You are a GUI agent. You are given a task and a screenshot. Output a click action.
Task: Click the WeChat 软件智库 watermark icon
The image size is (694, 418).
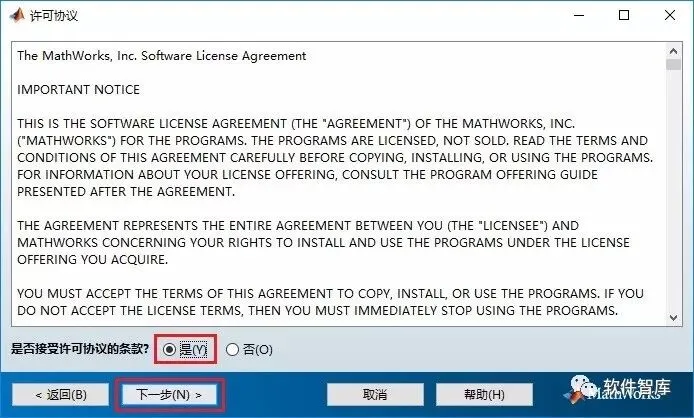click(582, 387)
